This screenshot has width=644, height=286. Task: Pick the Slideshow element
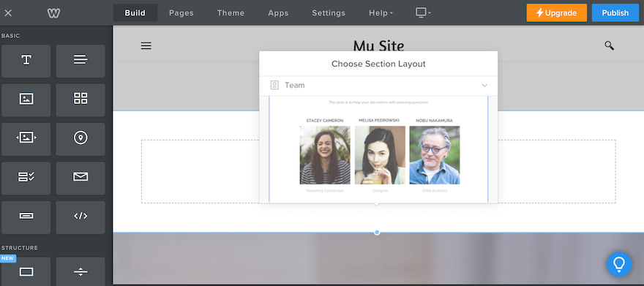pos(26,139)
